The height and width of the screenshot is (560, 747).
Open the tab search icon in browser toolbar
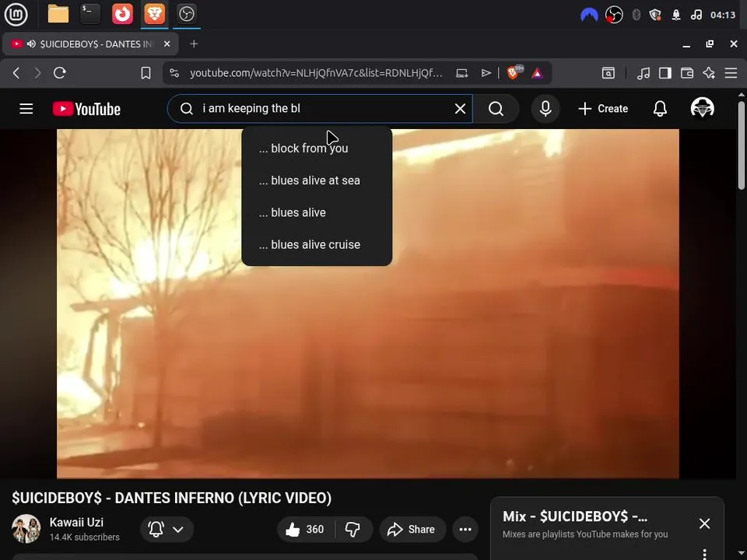click(x=608, y=73)
